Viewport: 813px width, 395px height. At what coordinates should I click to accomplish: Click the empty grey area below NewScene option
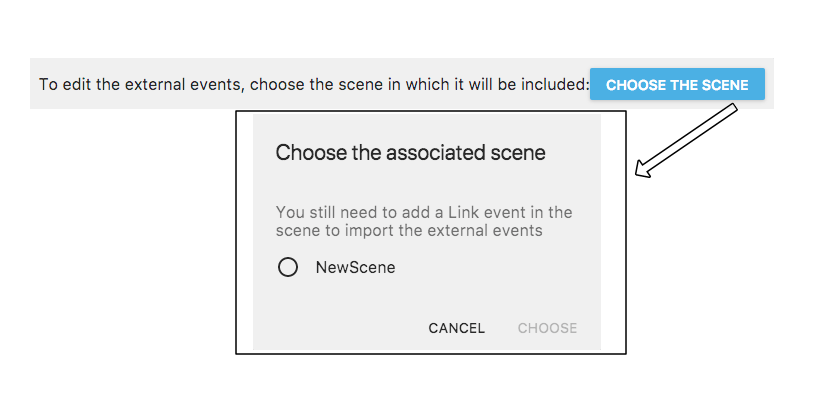click(x=426, y=295)
